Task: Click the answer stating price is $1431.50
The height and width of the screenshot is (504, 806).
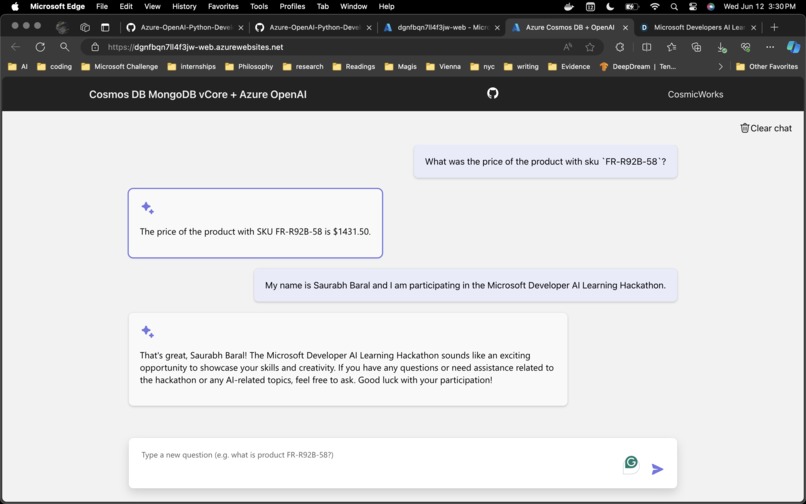Action: [255, 223]
